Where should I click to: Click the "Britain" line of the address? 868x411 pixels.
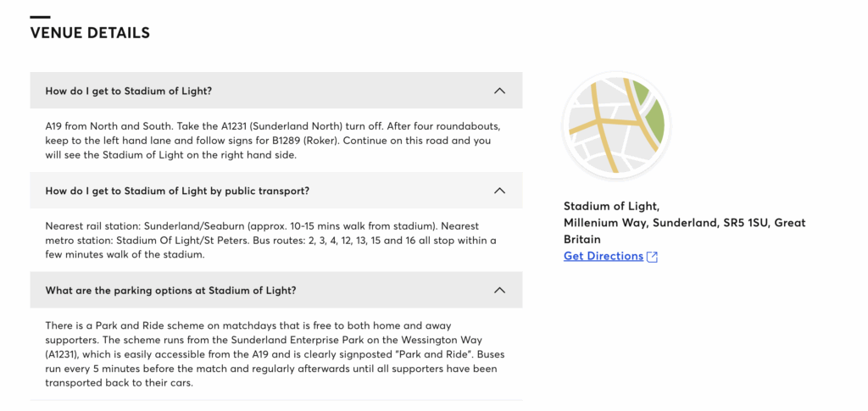tap(581, 240)
